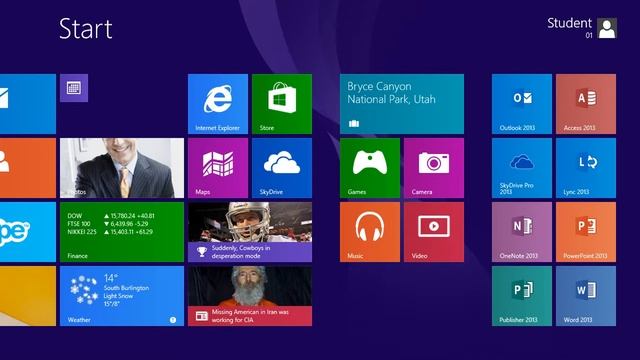Open the Music tile
Image resolution: width=640 pixels, height=360 pixels.
(370, 232)
